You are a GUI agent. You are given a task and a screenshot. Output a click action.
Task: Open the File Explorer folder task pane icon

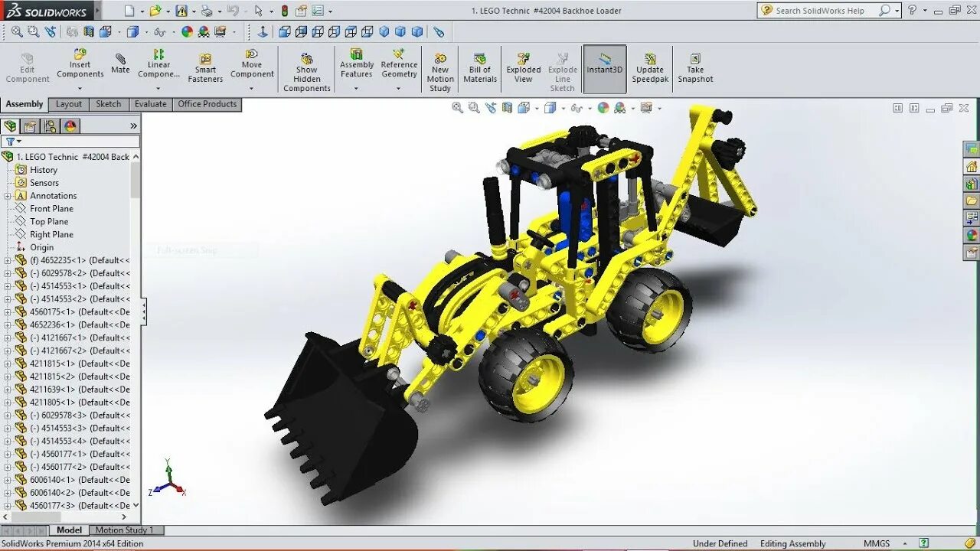coord(972,201)
